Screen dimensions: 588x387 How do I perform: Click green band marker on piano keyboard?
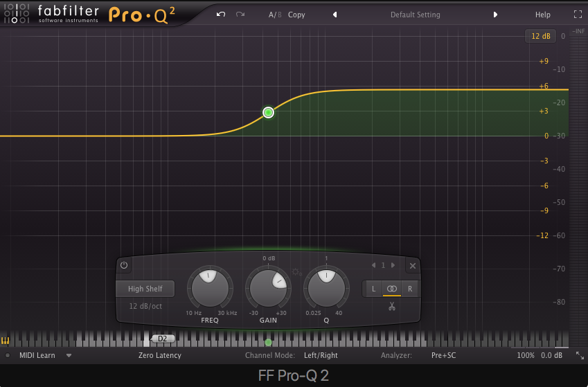(x=268, y=342)
